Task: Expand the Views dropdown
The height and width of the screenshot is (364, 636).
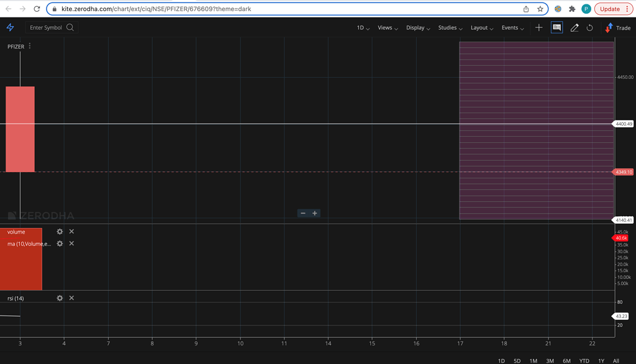Action: pos(386,27)
